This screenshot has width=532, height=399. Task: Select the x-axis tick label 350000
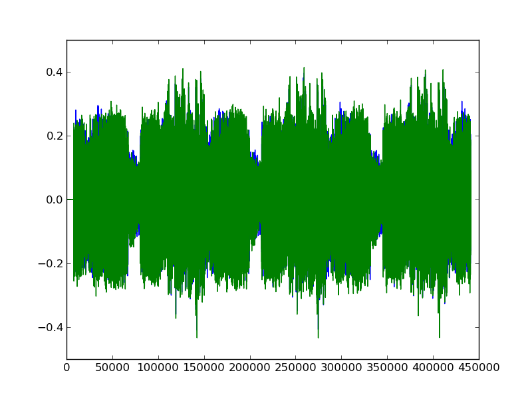click(387, 368)
